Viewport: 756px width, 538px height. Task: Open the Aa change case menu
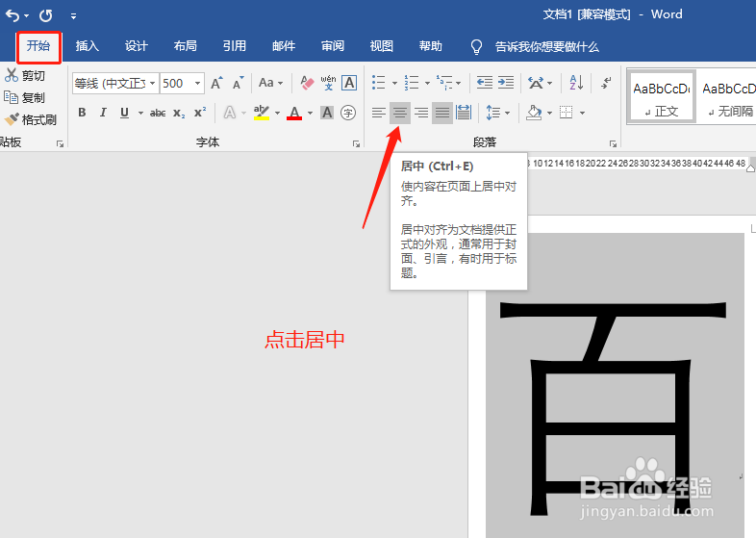(270, 83)
